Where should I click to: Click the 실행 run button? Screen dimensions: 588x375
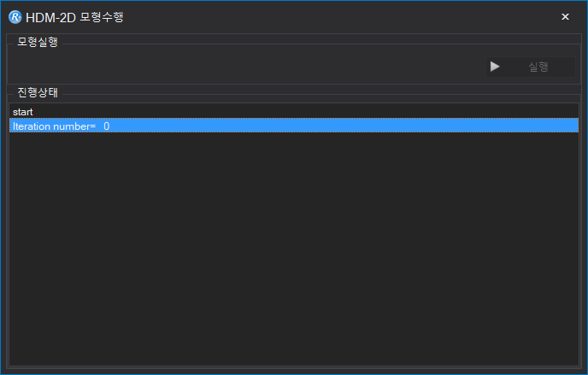pos(531,67)
